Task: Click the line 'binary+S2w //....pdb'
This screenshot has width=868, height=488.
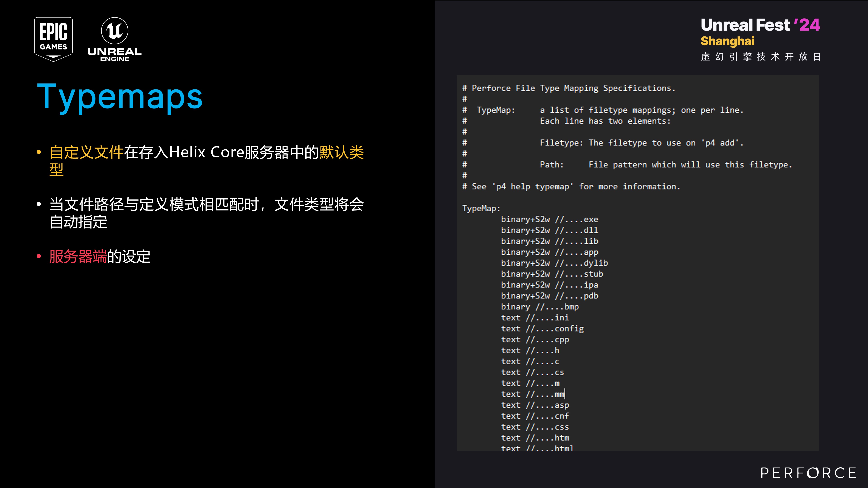Action: (x=550, y=296)
